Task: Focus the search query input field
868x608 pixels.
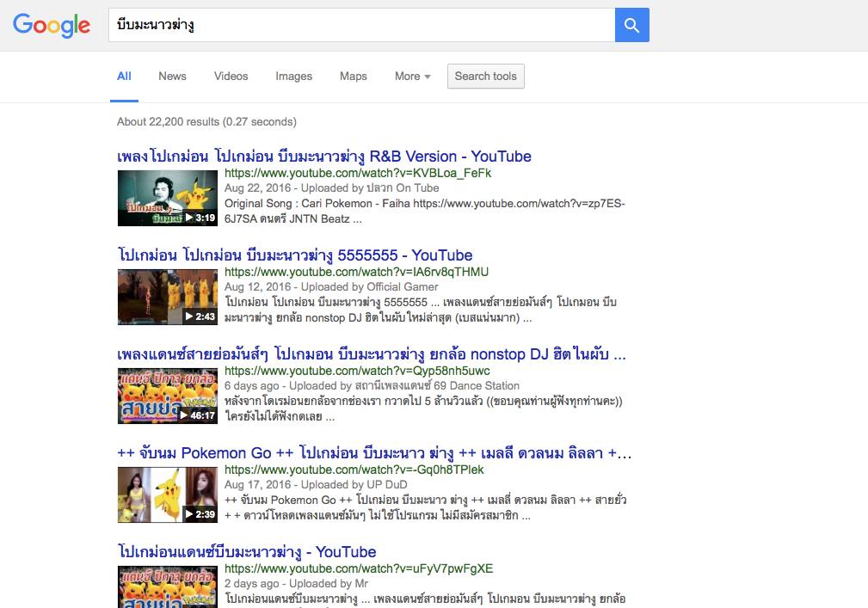Action: click(361, 25)
